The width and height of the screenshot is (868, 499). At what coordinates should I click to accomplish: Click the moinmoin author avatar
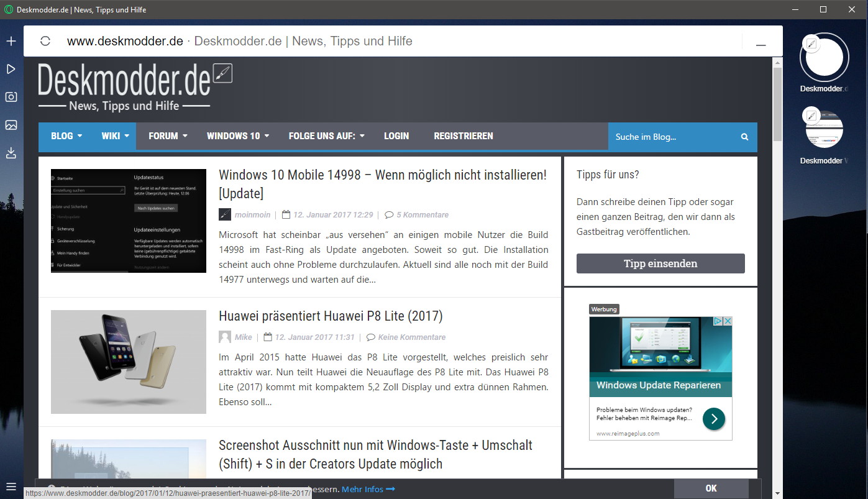click(x=225, y=214)
